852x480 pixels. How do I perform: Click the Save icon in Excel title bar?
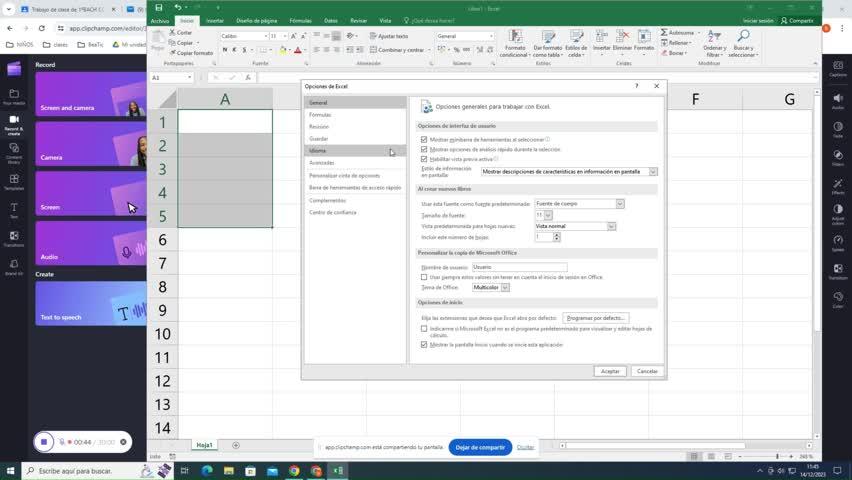[x=159, y=7]
